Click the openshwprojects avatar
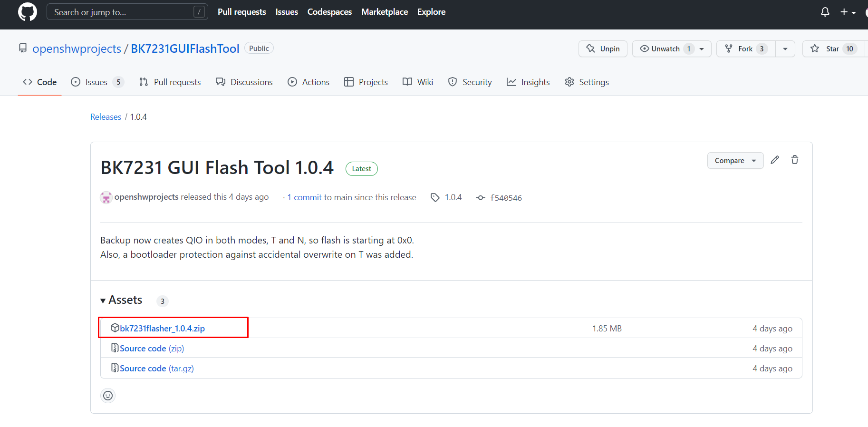 click(x=106, y=197)
